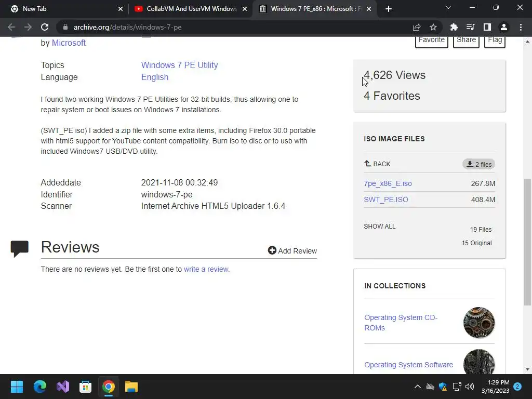Open Operating System Software collection
Image resolution: width=532 pixels, height=399 pixels.
pos(409,365)
